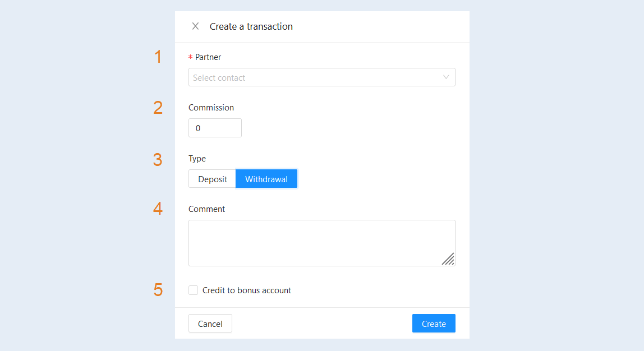Enable the Credit to bonus account checkbox

193,290
